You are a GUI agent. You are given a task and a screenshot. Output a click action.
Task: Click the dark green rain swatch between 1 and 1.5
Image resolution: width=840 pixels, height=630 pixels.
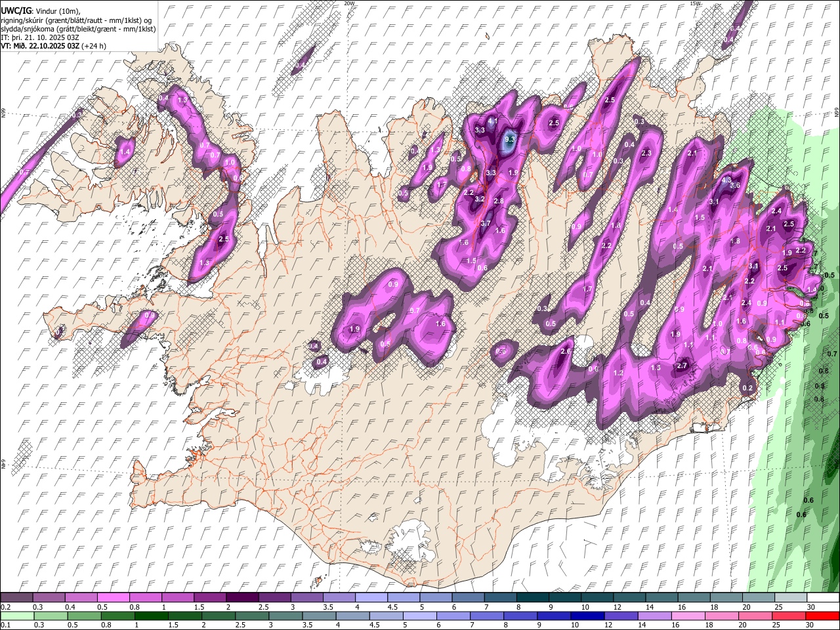150,616
